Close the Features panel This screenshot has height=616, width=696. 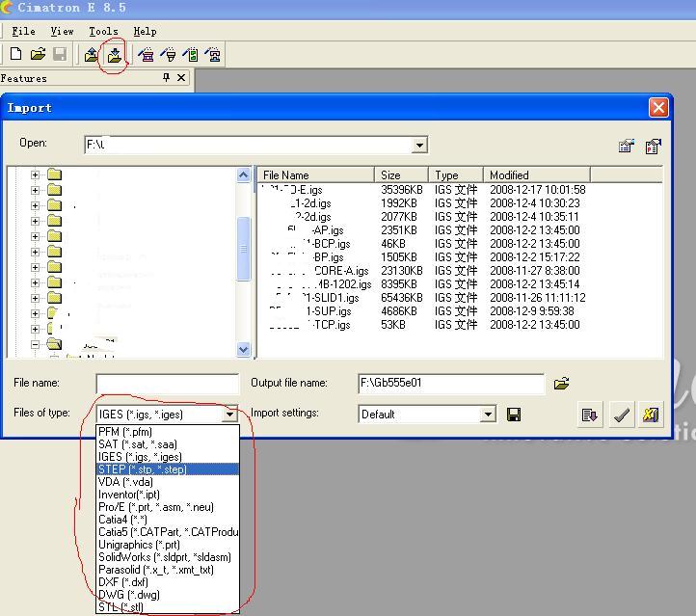pos(181,78)
